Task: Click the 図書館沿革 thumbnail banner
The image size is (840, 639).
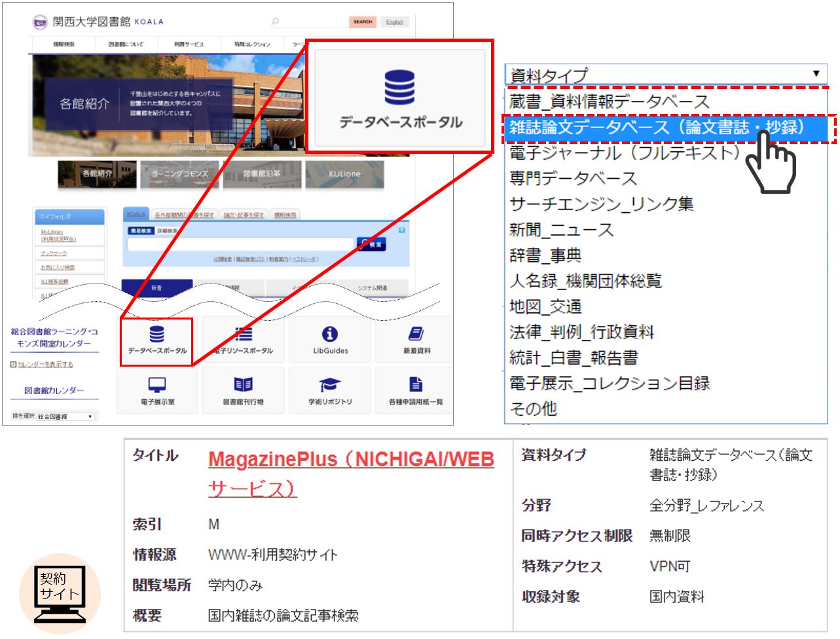Action: [262, 173]
